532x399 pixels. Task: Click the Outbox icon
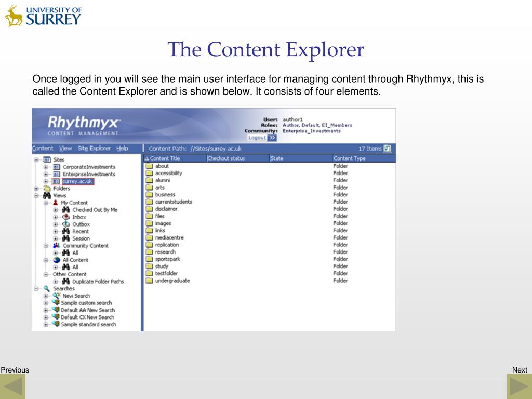(x=66, y=224)
